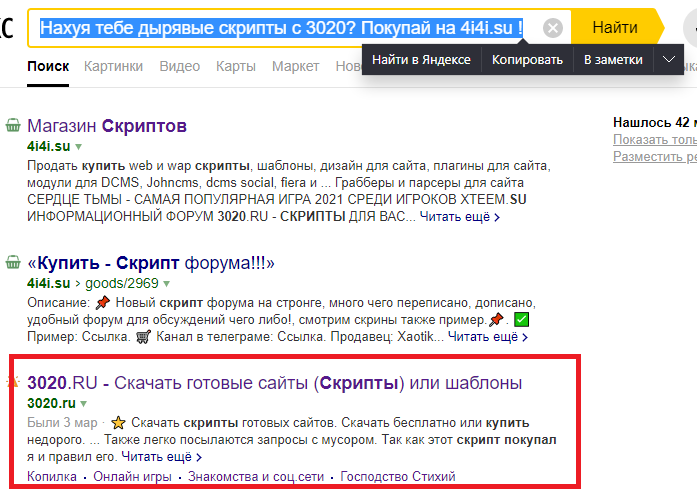Open the dropdown arrow after goods/2969
The height and width of the screenshot is (490, 697).
(167, 283)
